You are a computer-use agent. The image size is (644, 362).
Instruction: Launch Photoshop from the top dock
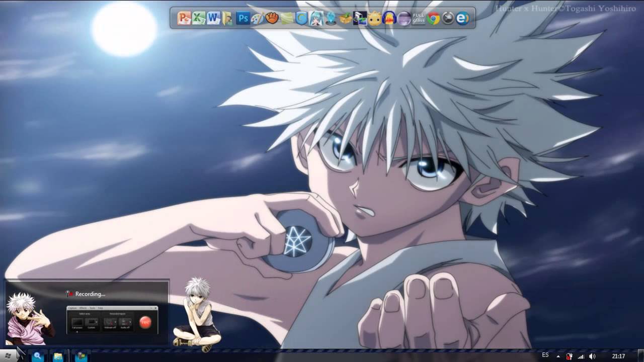[243, 19]
